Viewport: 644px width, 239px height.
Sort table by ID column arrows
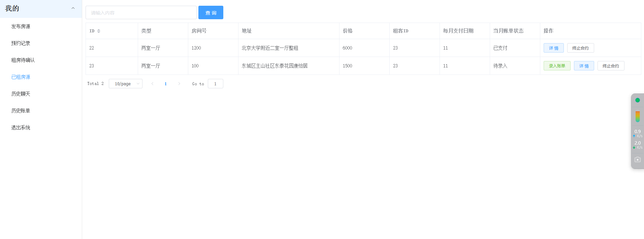[99, 31]
